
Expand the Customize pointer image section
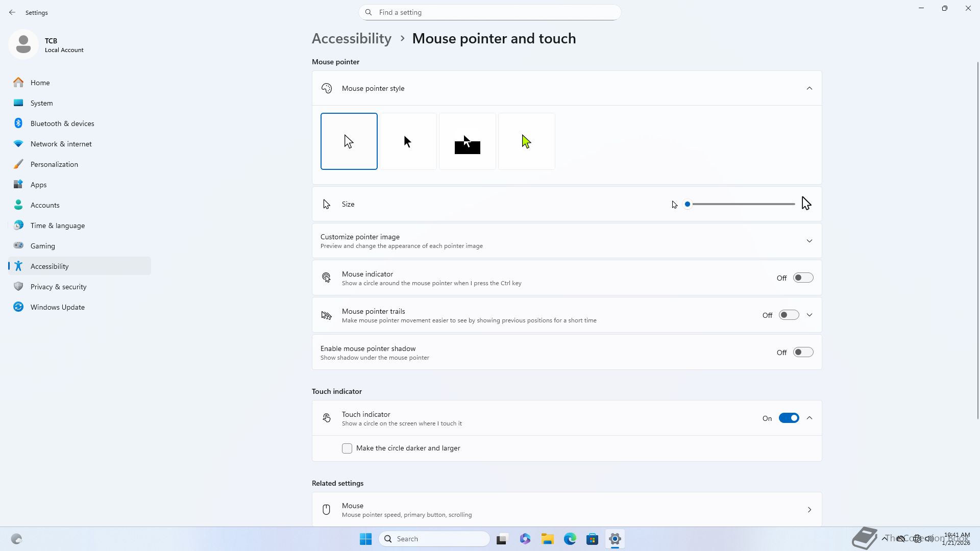809,241
